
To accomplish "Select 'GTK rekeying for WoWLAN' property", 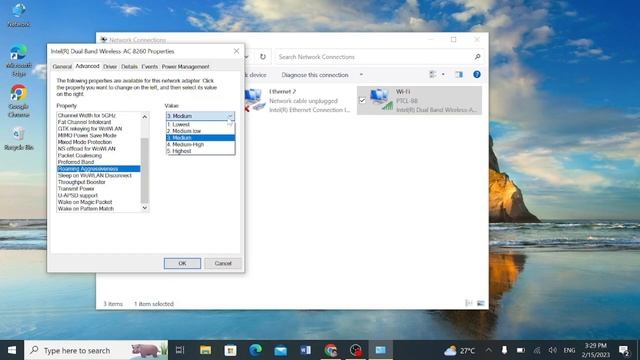I will coord(98,129).
